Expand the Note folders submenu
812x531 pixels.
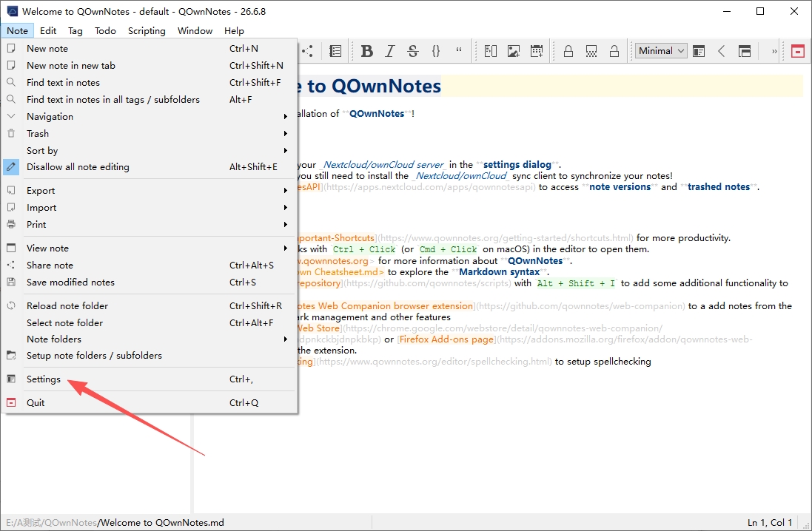149,339
